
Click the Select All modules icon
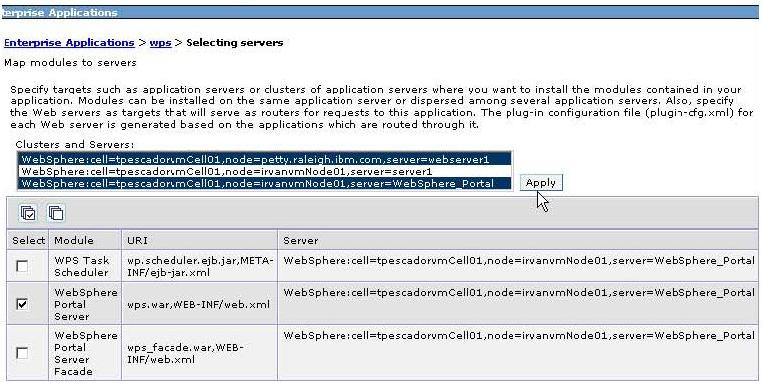tap(28, 213)
